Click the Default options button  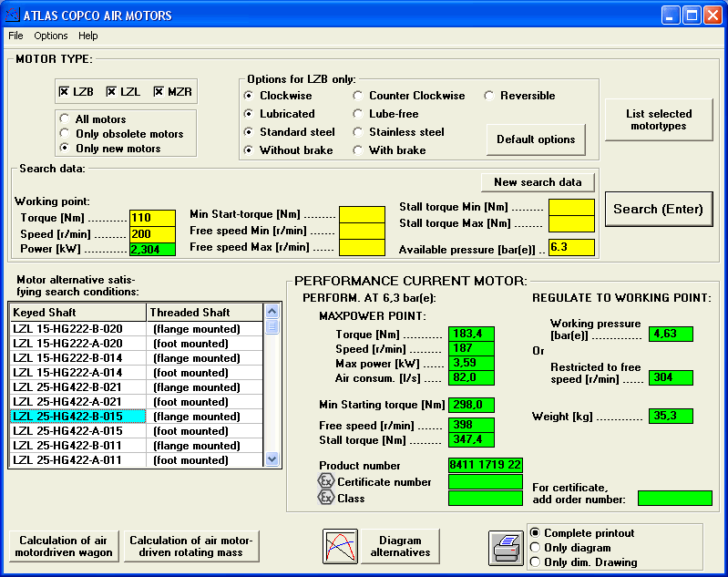[536, 139]
